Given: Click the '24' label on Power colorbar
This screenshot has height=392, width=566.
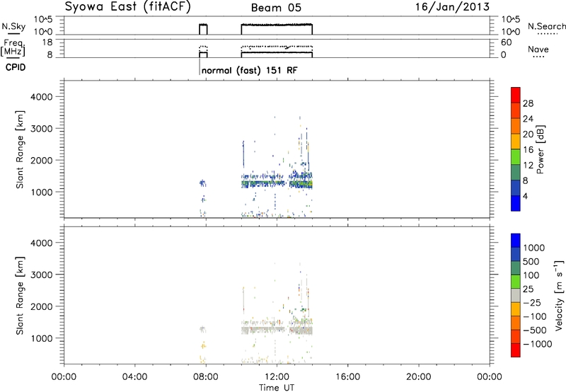Looking at the screenshot, I should coord(529,119).
